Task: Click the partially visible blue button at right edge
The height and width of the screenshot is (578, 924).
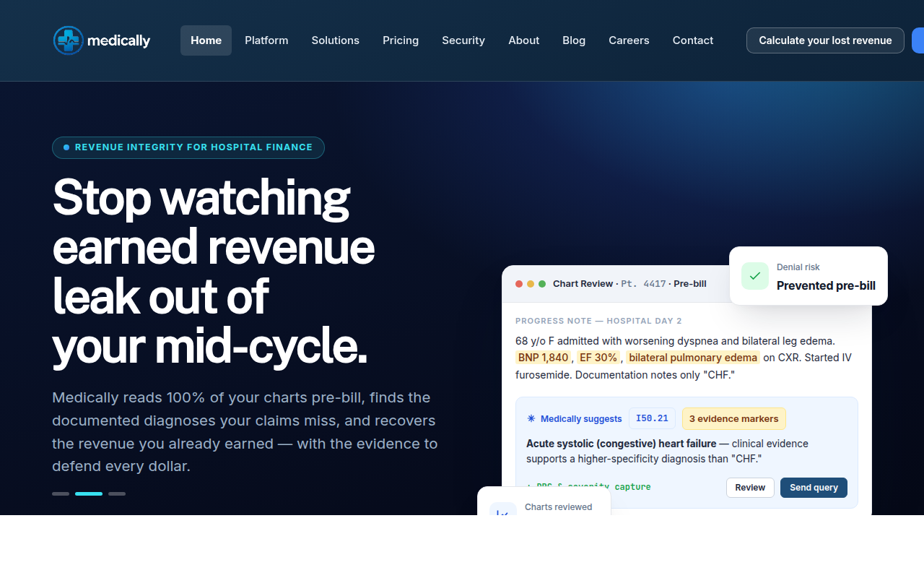Action: pos(918,40)
